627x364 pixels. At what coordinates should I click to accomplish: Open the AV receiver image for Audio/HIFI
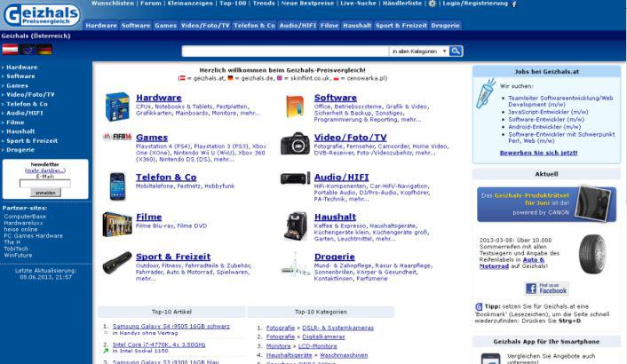tap(295, 178)
